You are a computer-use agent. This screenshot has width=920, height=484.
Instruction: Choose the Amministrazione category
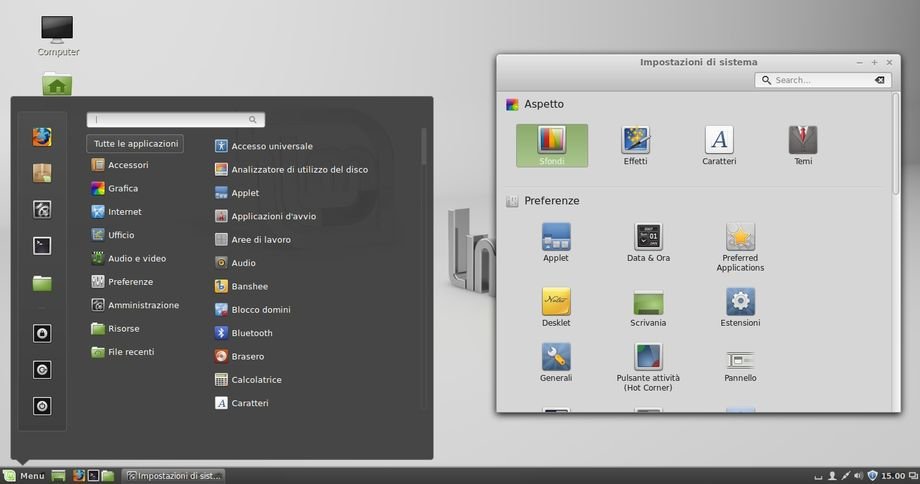(143, 305)
